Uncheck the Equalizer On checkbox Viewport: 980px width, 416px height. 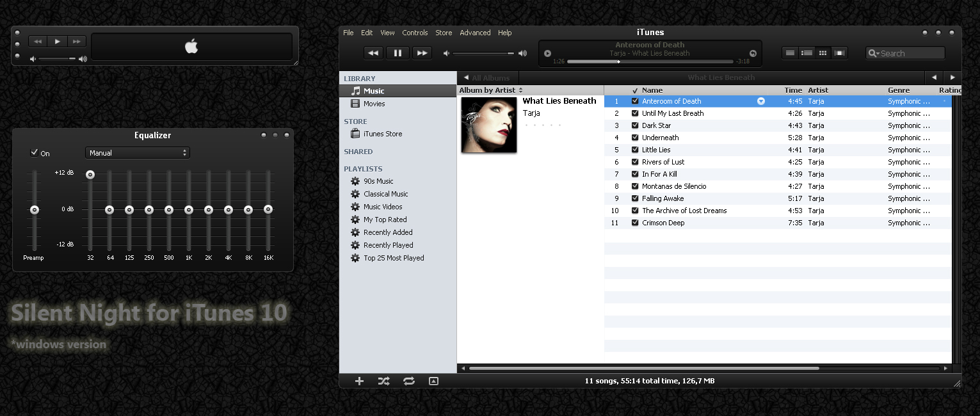(x=34, y=153)
